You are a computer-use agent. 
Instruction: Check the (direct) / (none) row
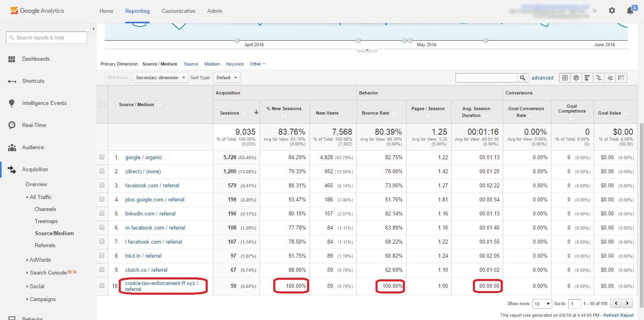(102, 171)
